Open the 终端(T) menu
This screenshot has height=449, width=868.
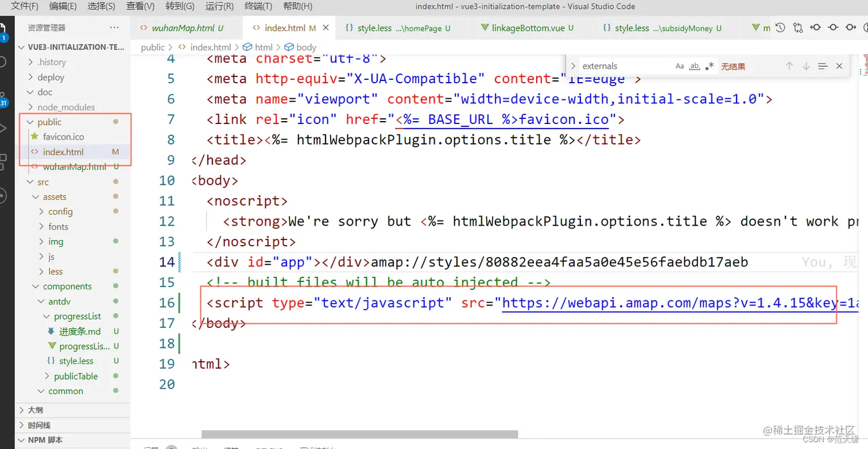[x=258, y=6]
